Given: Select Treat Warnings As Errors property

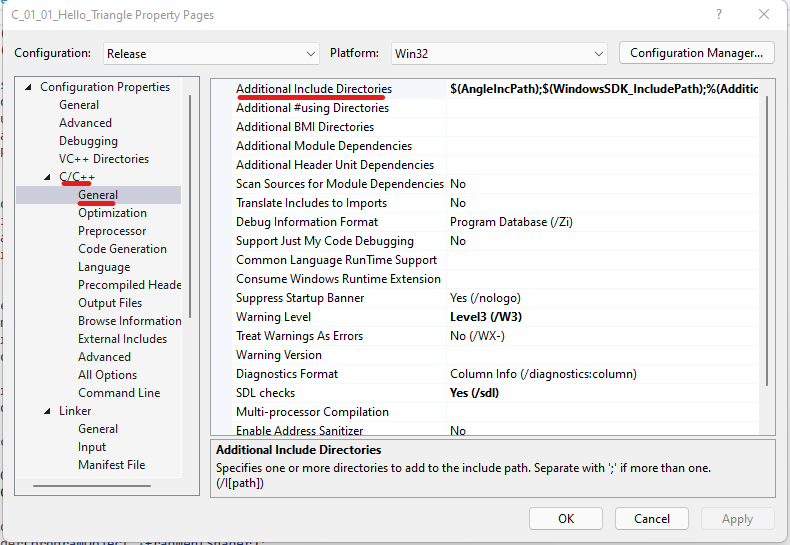Looking at the screenshot, I should pyautogui.click(x=299, y=336).
